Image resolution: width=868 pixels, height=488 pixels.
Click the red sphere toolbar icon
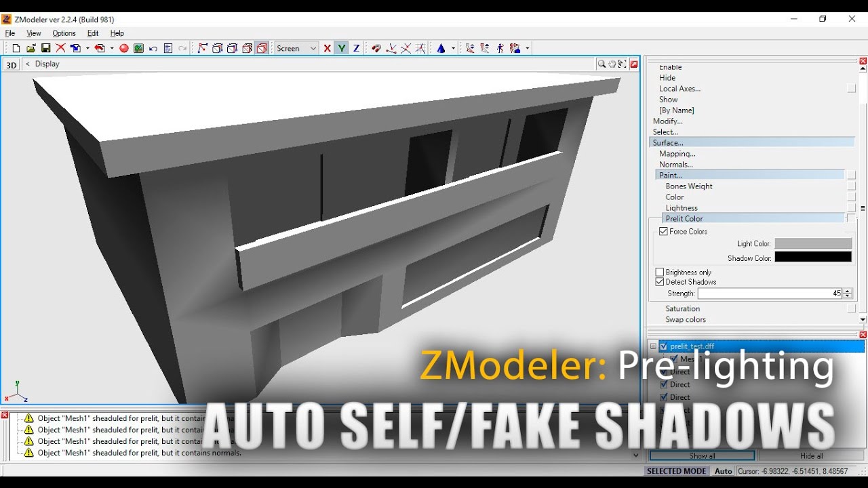pyautogui.click(x=124, y=48)
